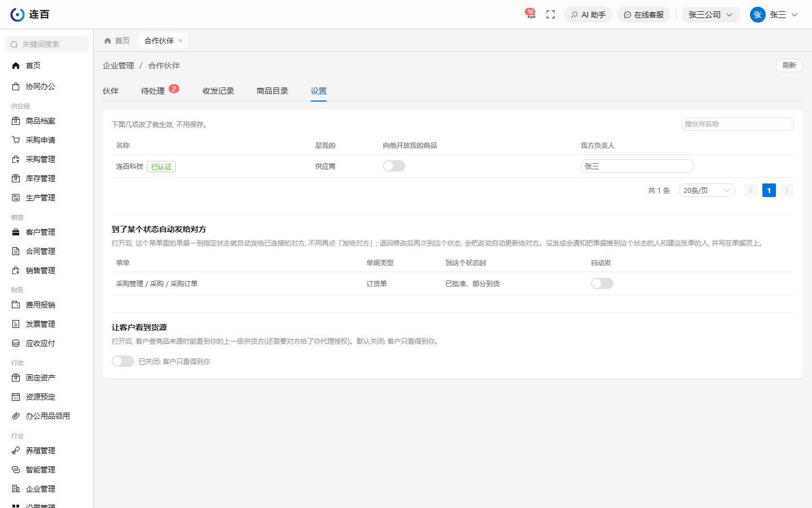Switch to the 伙伴 tab

111,91
